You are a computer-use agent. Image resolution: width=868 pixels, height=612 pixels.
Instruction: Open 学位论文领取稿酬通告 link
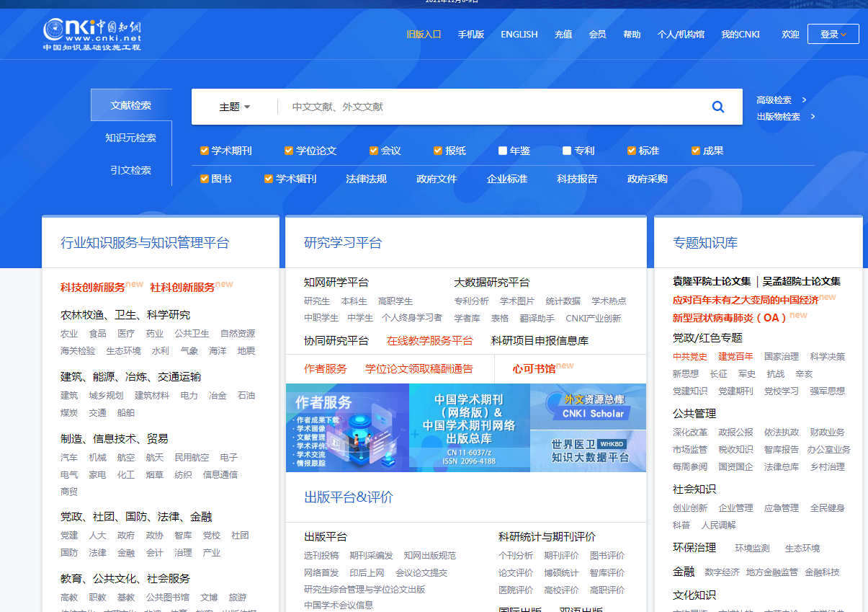[419, 368]
